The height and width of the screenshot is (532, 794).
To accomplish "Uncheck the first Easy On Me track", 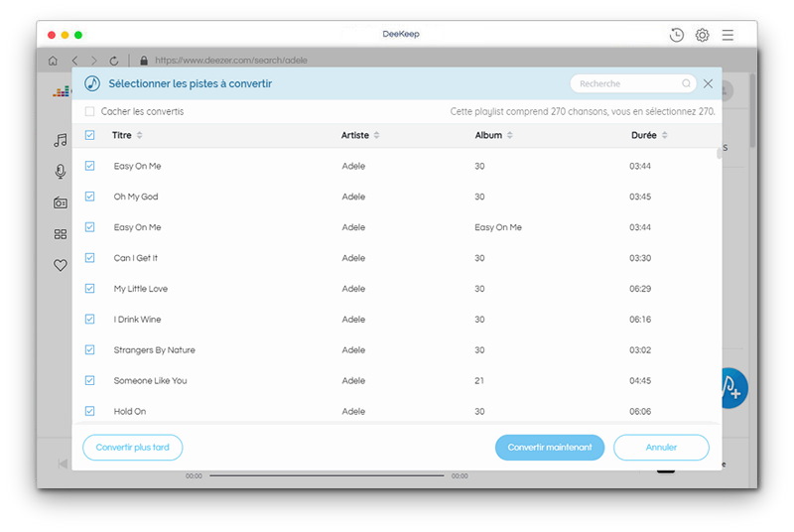I will point(89,166).
